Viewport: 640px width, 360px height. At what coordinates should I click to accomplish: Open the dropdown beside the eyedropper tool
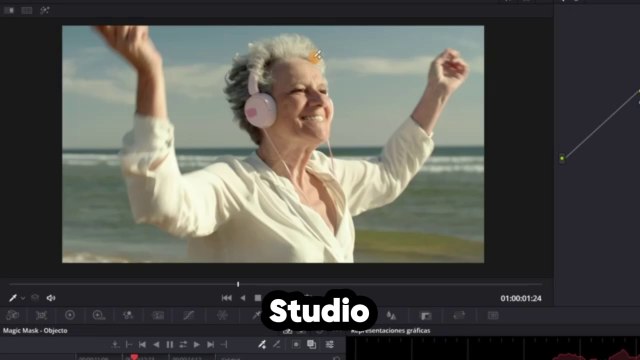click(x=23, y=298)
